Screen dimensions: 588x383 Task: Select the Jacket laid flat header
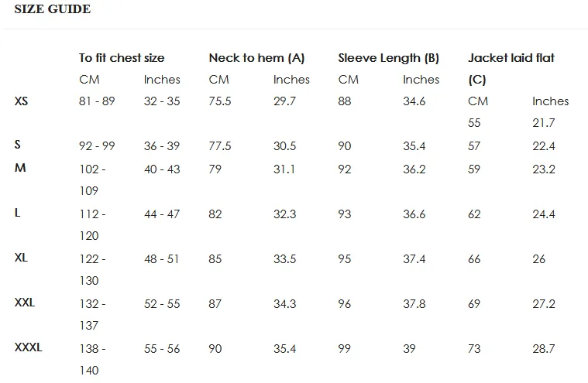[x=511, y=58]
